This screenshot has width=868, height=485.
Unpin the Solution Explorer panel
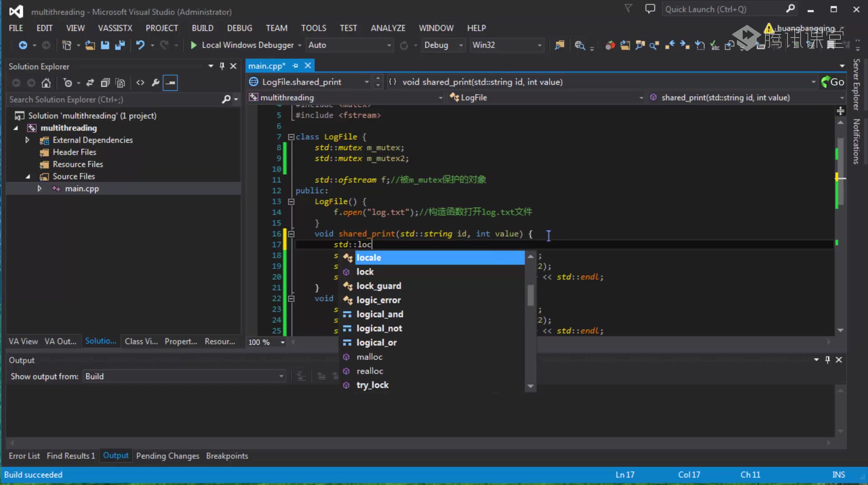(x=222, y=66)
